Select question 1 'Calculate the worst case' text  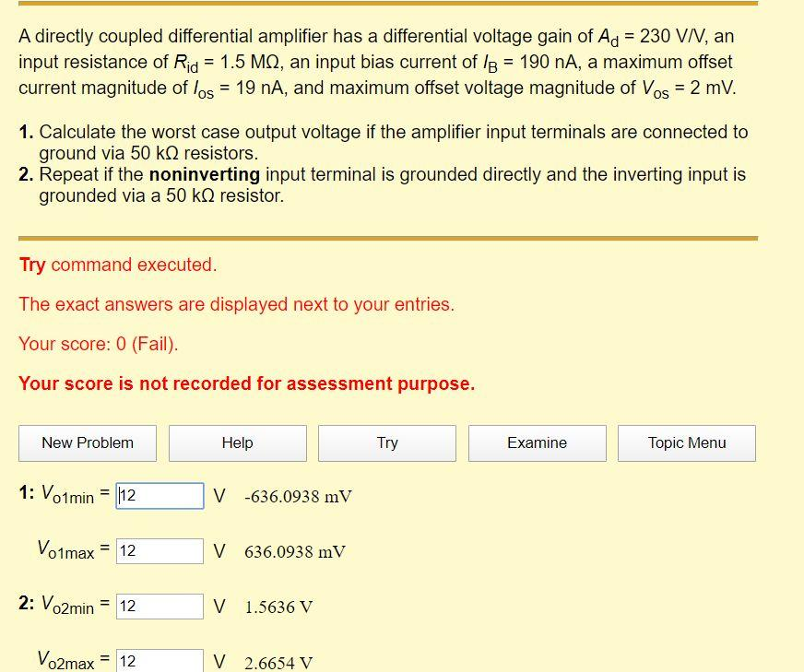click(394, 143)
